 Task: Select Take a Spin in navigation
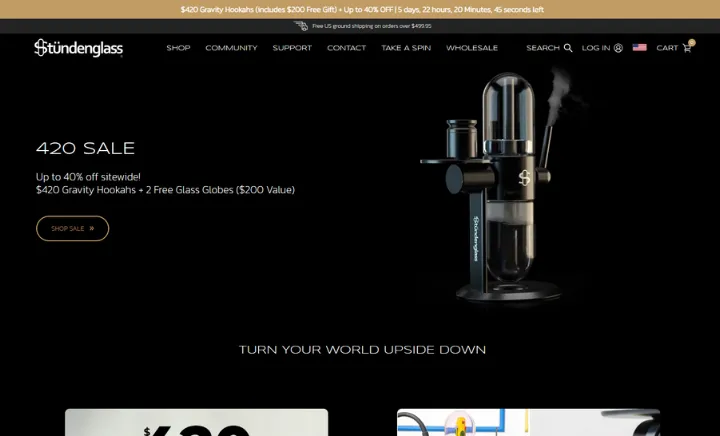point(406,48)
